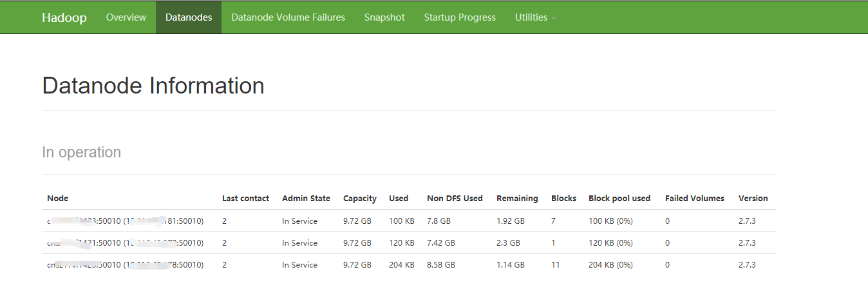The height and width of the screenshot is (305, 868).
Task: Click the Last contact column header
Action: [245, 199]
